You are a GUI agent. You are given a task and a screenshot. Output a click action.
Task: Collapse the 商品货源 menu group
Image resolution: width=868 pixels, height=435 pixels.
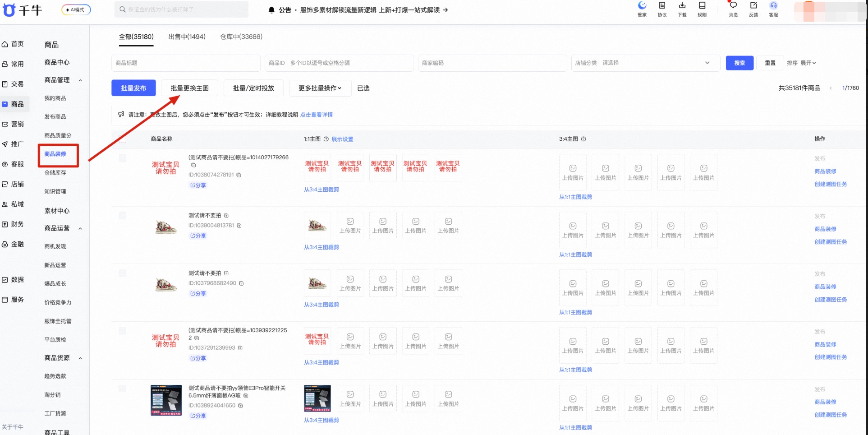[80, 358]
